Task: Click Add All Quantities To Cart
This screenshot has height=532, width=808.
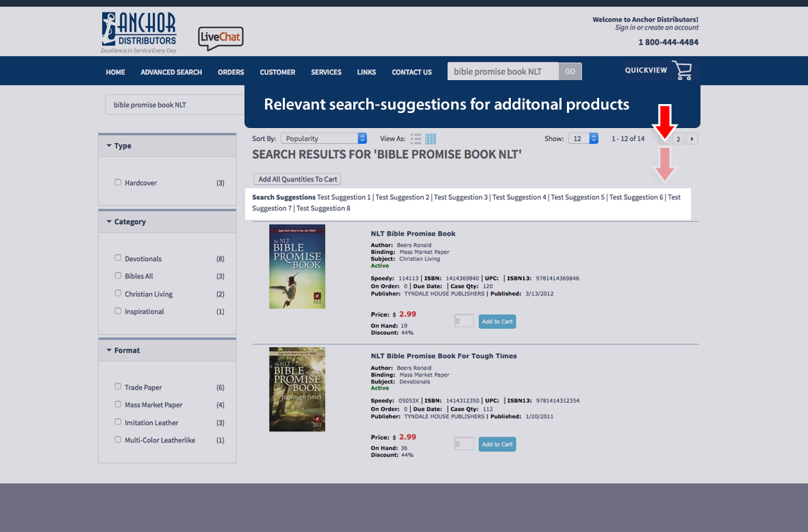Action: coord(297,179)
